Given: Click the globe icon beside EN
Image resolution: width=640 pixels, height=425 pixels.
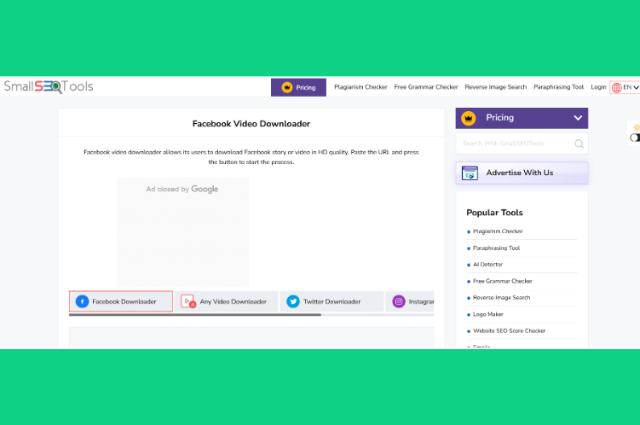Looking at the screenshot, I should click(617, 88).
